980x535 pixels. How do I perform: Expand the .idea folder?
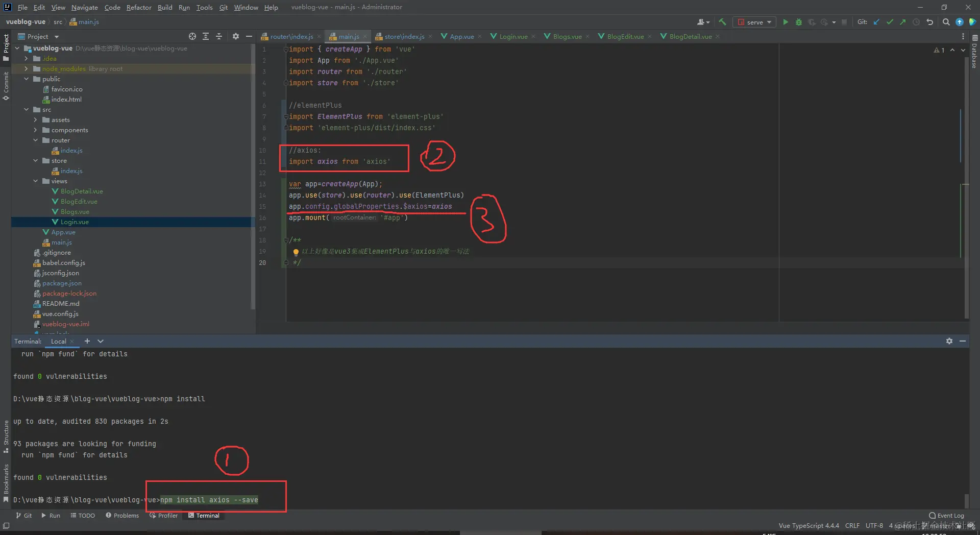[x=27, y=59]
